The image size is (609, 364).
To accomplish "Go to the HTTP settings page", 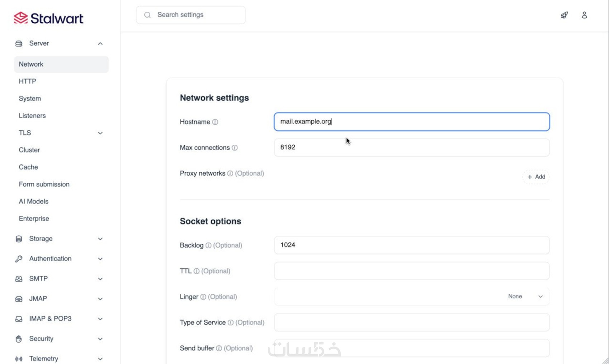I will point(28,81).
